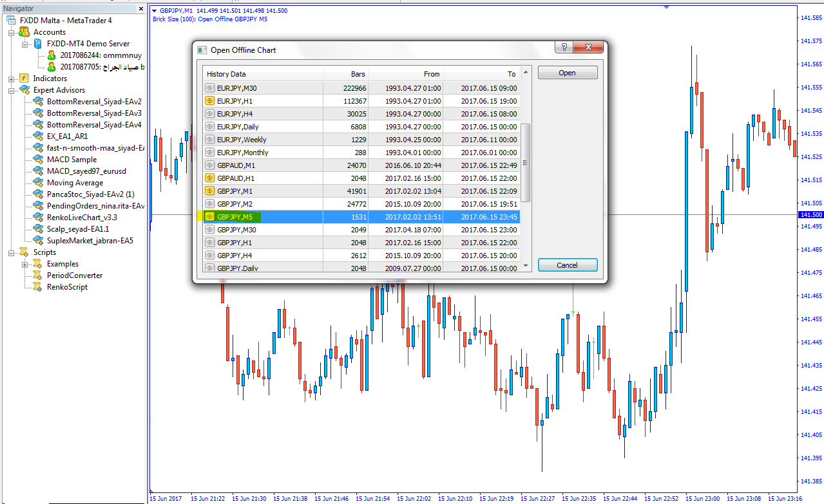This screenshot has width=824, height=504.
Task: Collapse the Accounts tree node
Action: click(x=11, y=32)
